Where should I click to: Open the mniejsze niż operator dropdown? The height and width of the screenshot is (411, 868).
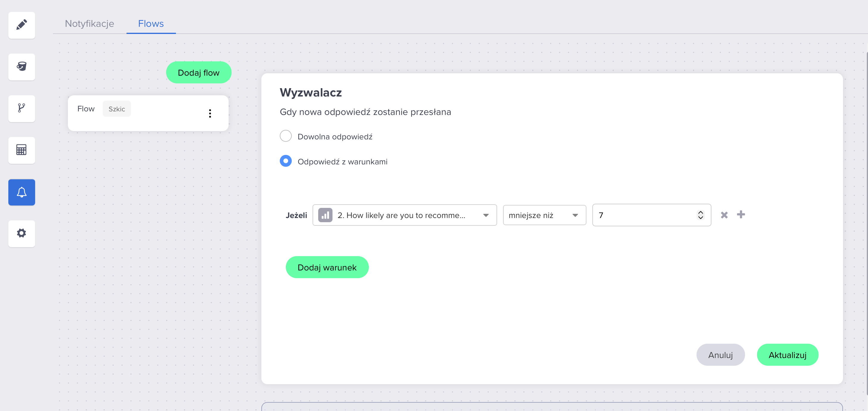pyautogui.click(x=544, y=215)
